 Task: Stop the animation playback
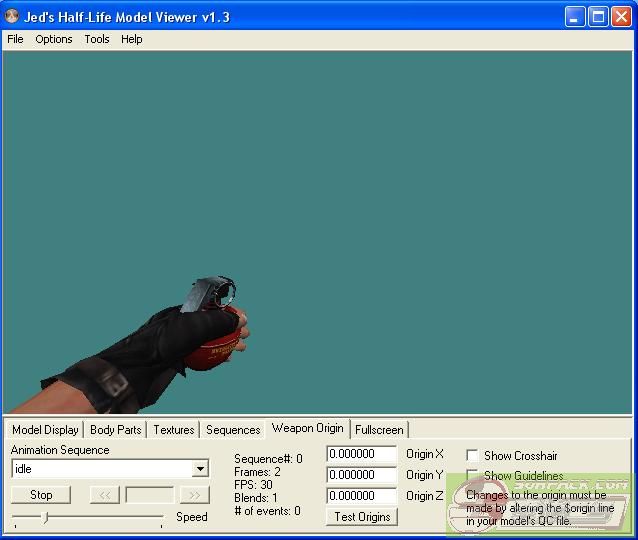point(41,495)
